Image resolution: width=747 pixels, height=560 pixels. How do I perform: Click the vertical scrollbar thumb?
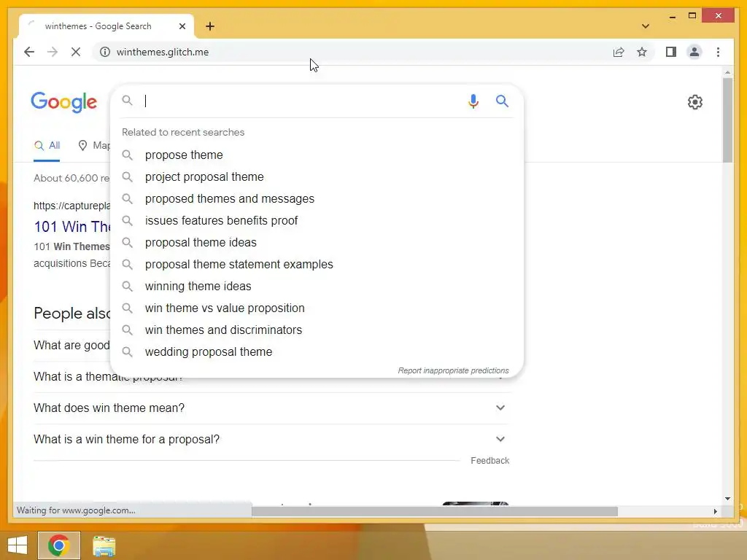click(x=727, y=120)
